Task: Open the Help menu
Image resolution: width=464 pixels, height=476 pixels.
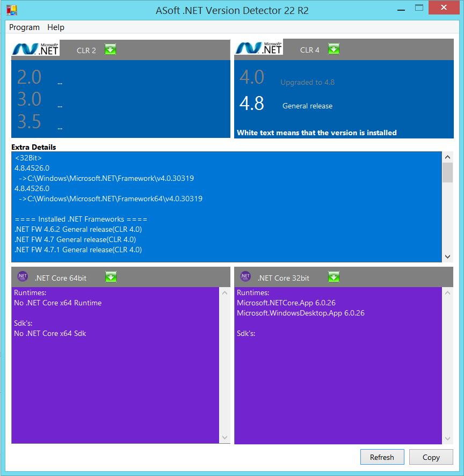Action: [x=56, y=27]
